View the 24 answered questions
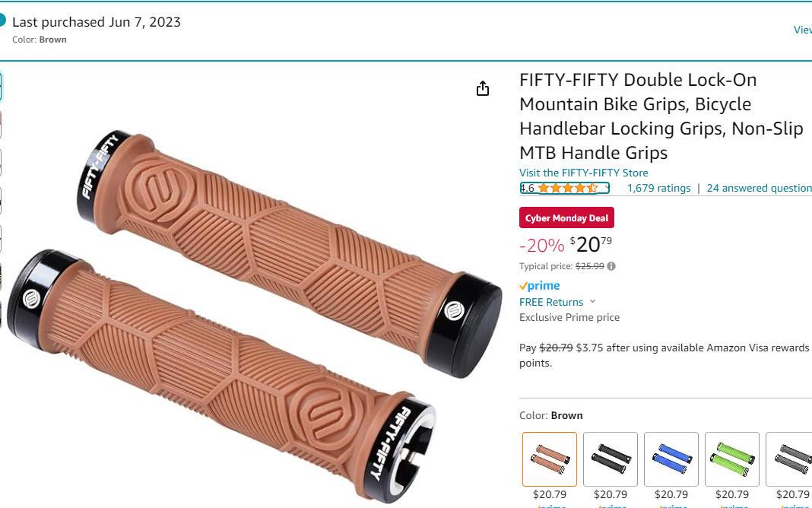This screenshot has height=508, width=812. [x=760, y=188]
